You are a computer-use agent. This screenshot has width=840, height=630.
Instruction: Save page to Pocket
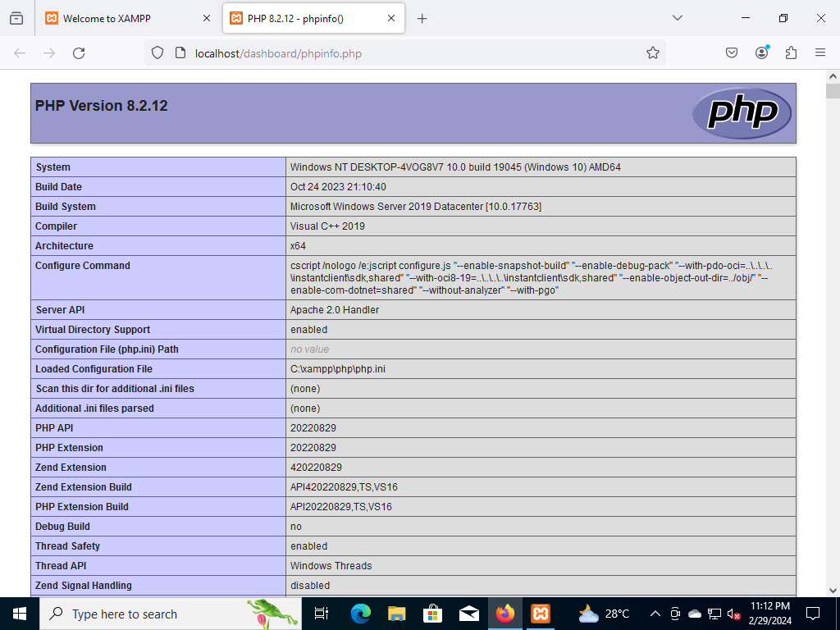click(x=731, y=52)
